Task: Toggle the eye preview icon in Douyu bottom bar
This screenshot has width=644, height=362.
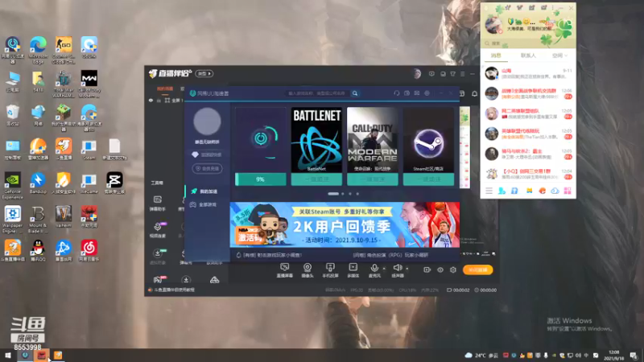Action: pos(440,269)
